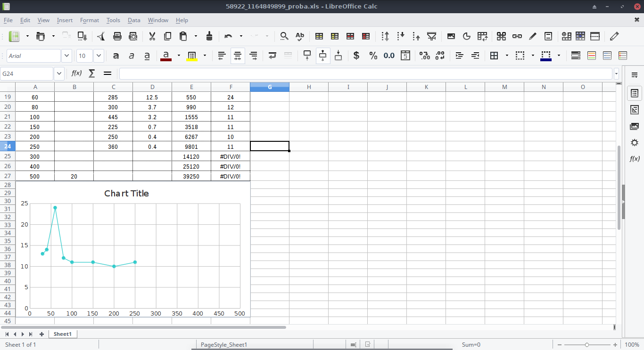Open the Tools menu

(113, 20)
